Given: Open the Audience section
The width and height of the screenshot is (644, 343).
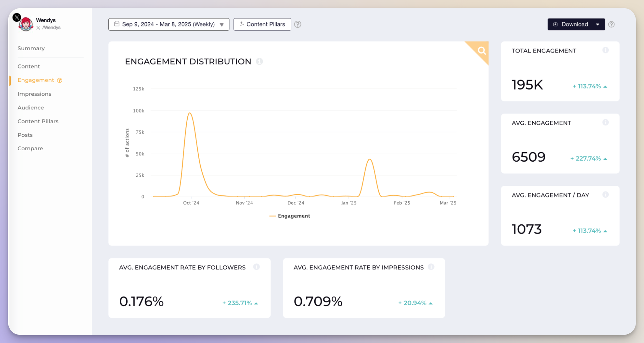Looking at the screenshot, I should pyautogui.click(x=31, y=108).
